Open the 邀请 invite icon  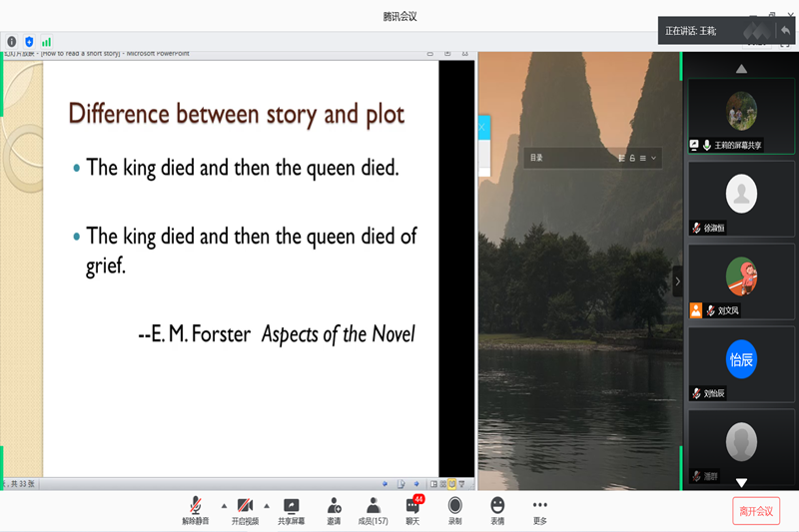coord(334,506)
